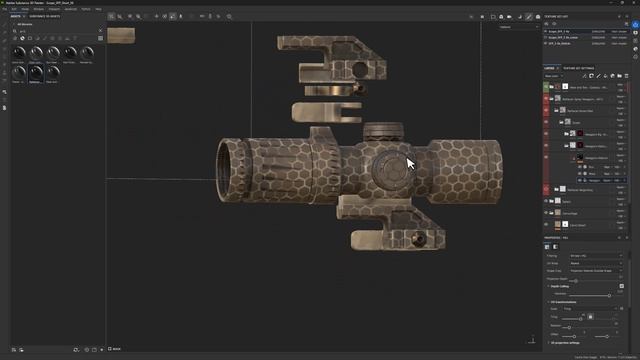
Task: Toggle visibility of selected Hexagon effect
Action: pos(580,180)
